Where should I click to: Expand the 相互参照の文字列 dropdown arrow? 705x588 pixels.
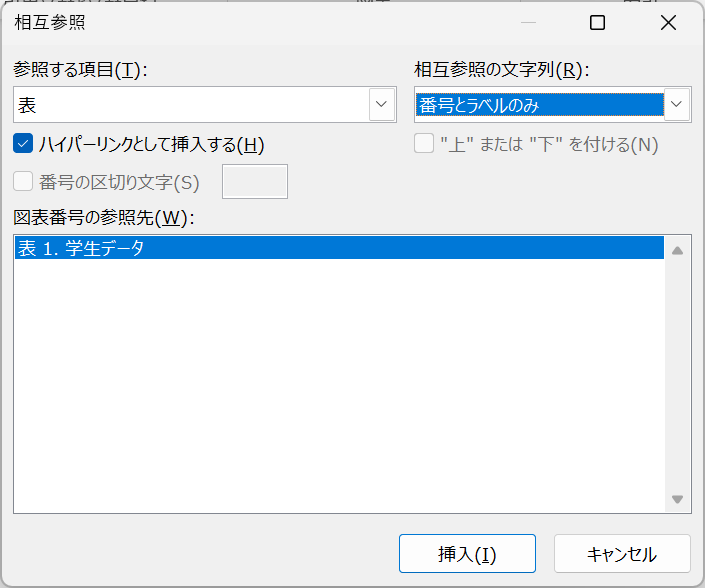[677, 105]
